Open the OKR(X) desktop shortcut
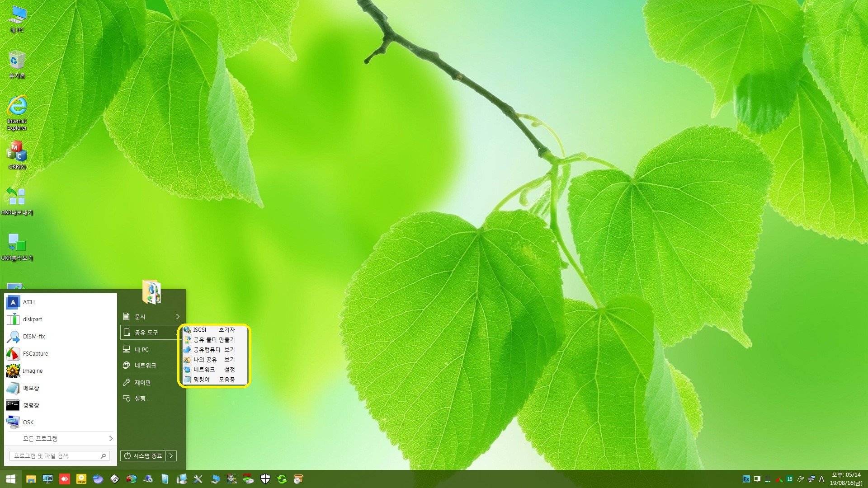The width and height of the screenshot is (868, 488). [17, 155]
